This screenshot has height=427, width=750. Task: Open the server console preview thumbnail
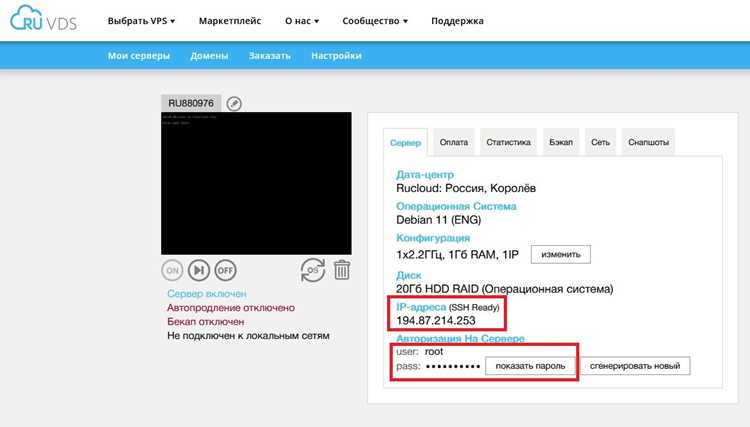point(256,183)
